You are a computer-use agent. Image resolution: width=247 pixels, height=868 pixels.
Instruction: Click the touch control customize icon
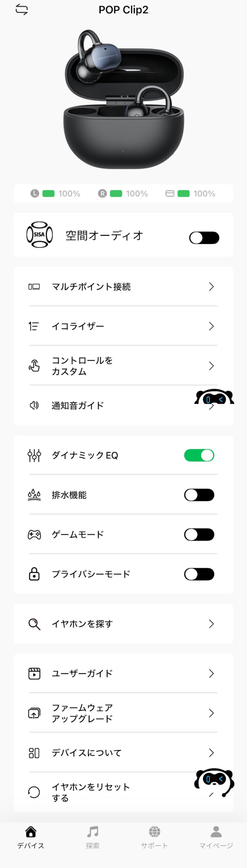pos(34,366)
